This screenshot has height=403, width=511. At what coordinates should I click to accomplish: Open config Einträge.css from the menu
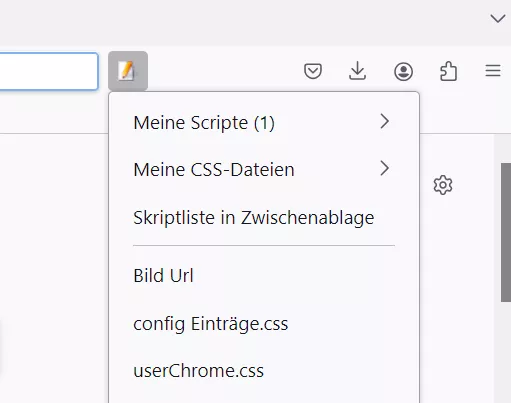coord(264,323)
